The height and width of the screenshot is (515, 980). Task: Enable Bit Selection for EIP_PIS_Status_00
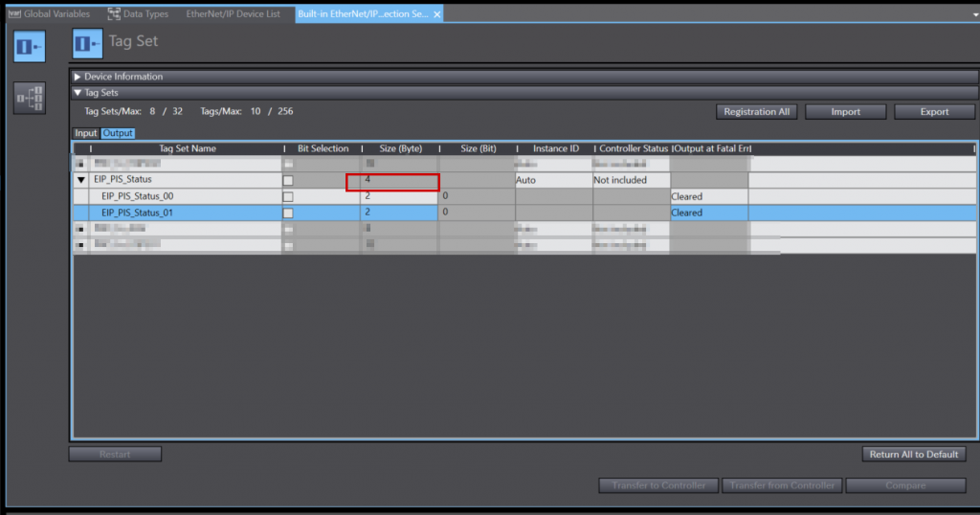tap(288, 196)
